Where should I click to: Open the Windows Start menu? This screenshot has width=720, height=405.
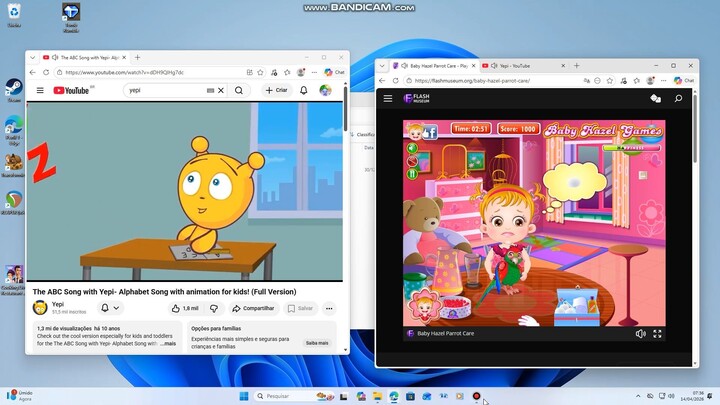[x=243, y=396]
